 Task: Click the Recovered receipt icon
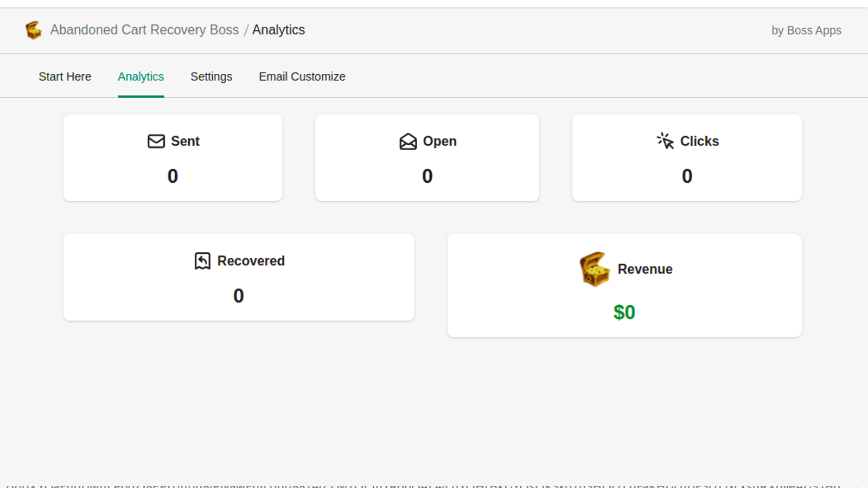[202, 261]
